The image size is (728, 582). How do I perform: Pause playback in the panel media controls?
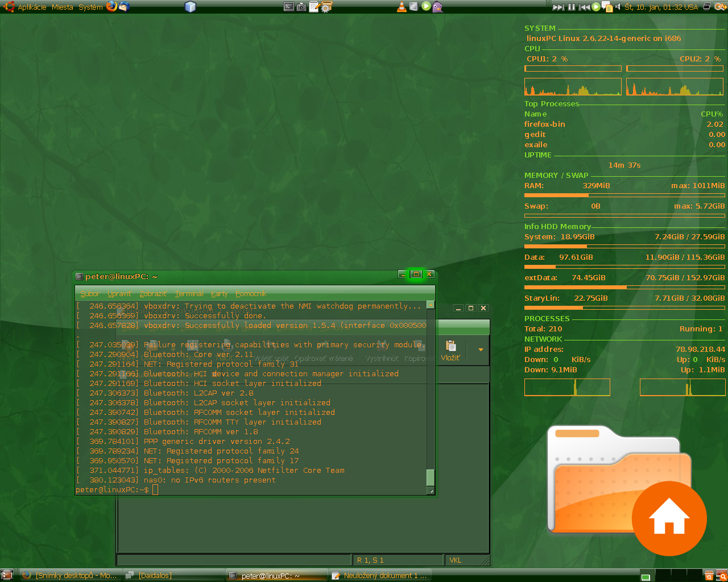click(572, 7)
